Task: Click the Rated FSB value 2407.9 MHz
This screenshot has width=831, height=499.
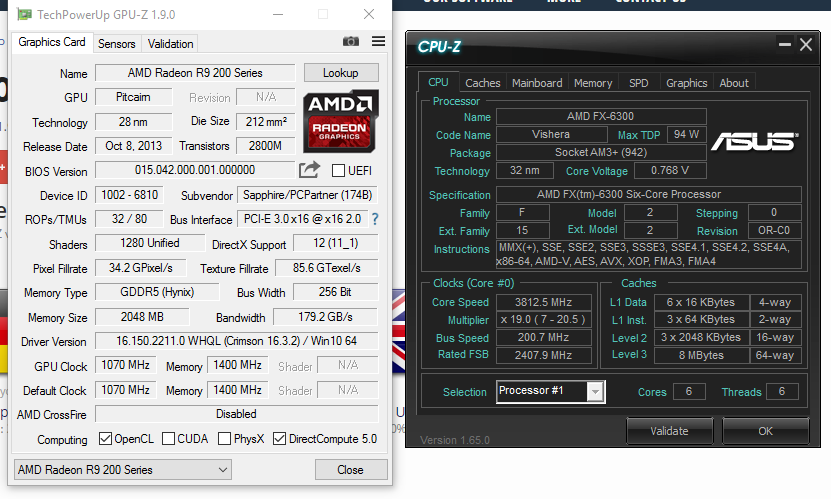Action: pyautogui.click(x=543, y=355)
